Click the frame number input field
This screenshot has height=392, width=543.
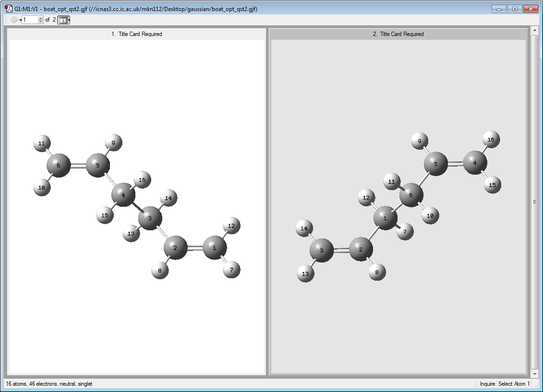pos(30,20)
